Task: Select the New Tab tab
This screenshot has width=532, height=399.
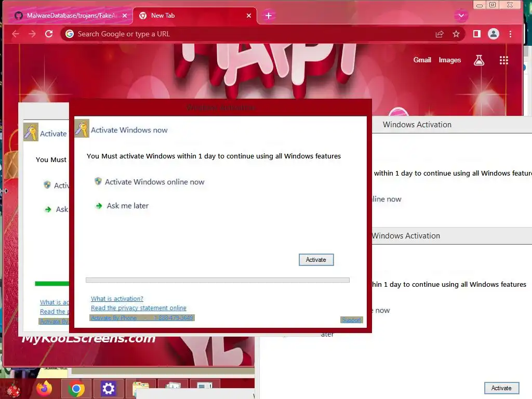Action: click(x=195, y=16)
